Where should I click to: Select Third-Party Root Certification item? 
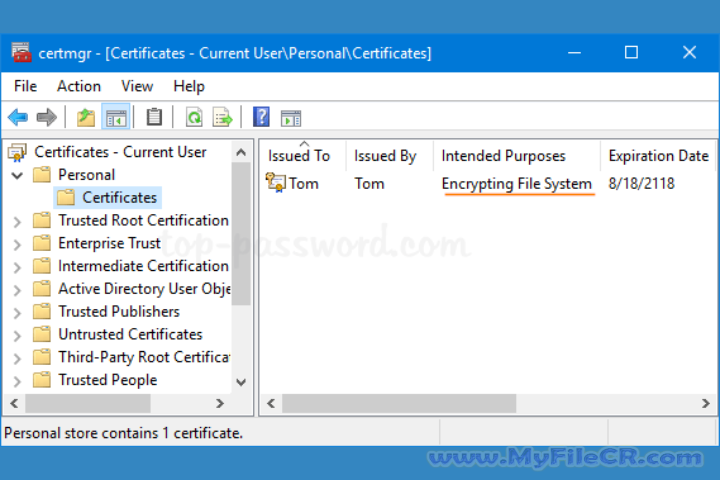[144, 357]
